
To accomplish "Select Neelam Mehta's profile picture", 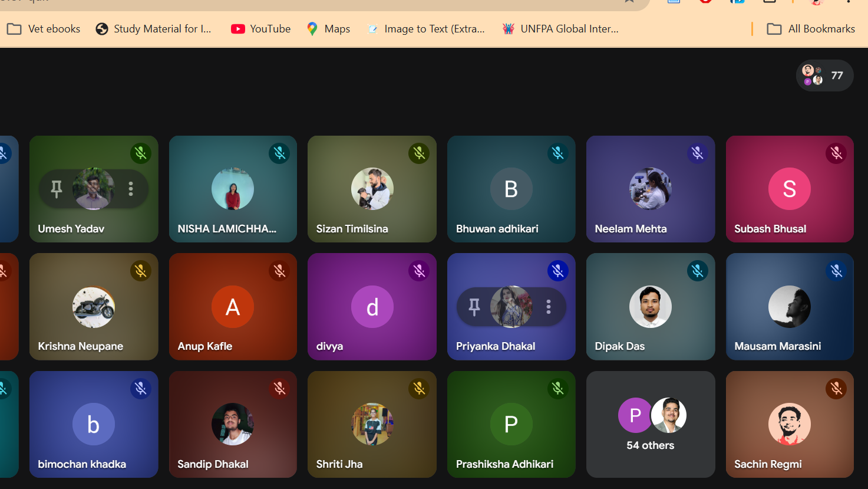I will tap(651, 189).
